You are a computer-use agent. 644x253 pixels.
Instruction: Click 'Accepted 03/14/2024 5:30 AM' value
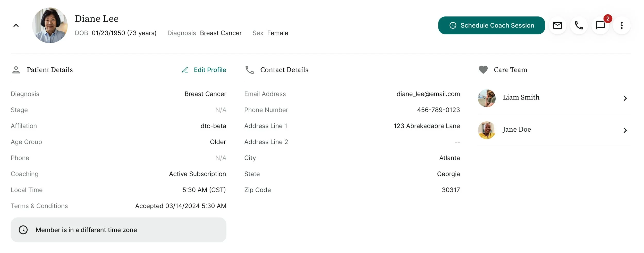(181, 206)
